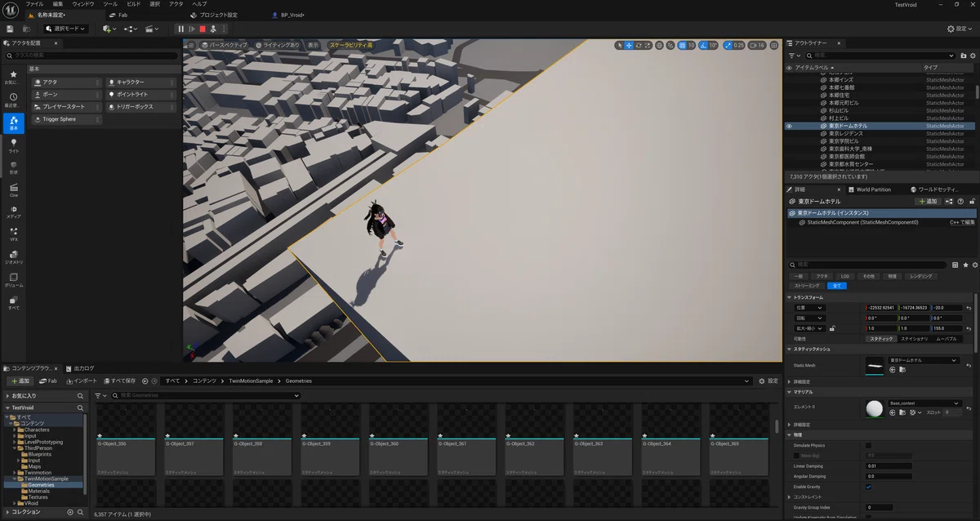Image resolution: width=980 pixels, height=521 pixels.
Task: Open the ウィンドウ menu
Action: (x=83, y=4)
